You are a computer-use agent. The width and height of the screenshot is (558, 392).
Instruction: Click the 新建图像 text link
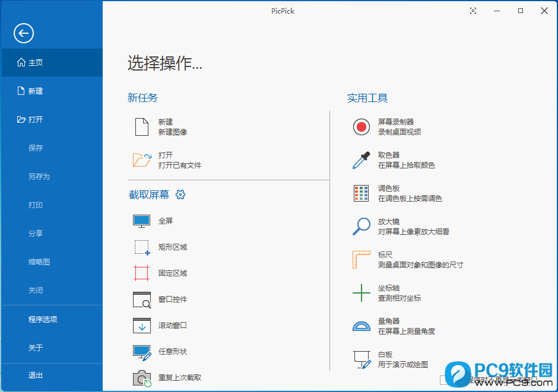pos(173,132)
